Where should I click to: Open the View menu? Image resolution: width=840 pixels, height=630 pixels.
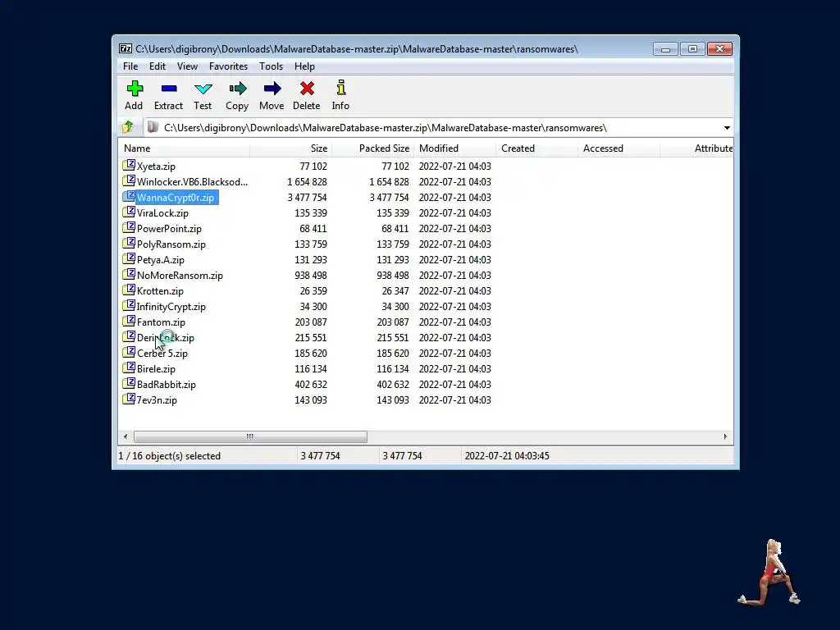tap(187, 66)
